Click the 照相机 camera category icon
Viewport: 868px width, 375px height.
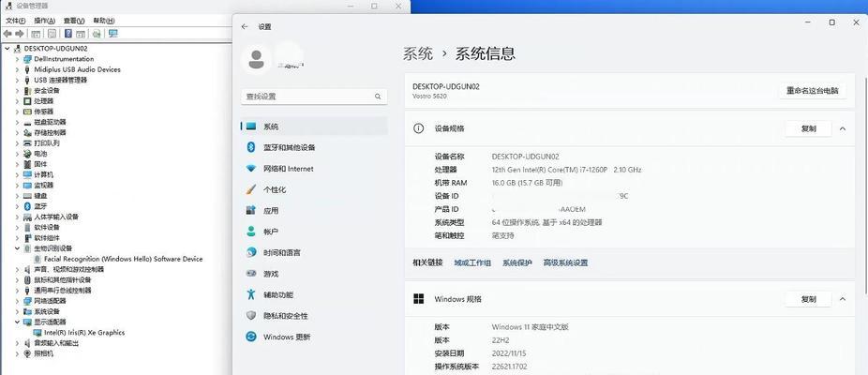[x=28, y=353]
